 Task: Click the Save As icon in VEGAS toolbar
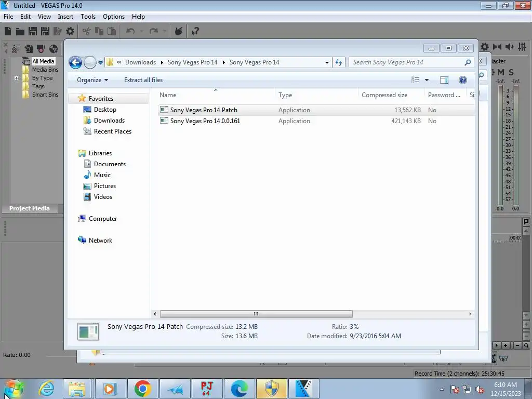pyautogui.click(x=45, y=31)
